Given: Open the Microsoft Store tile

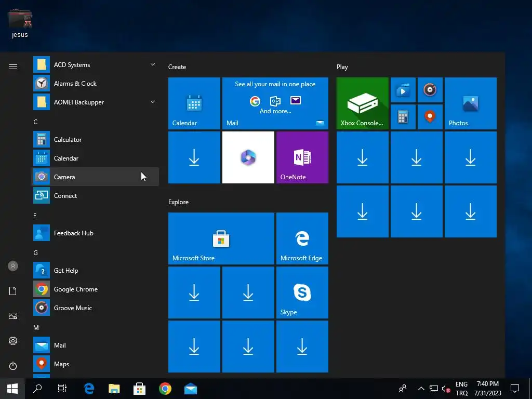Looking at the screenshot, I should point(221,238).
